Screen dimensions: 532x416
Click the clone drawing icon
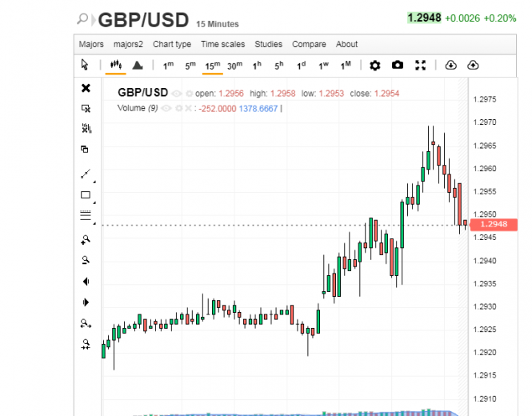[x=85, y=149]
